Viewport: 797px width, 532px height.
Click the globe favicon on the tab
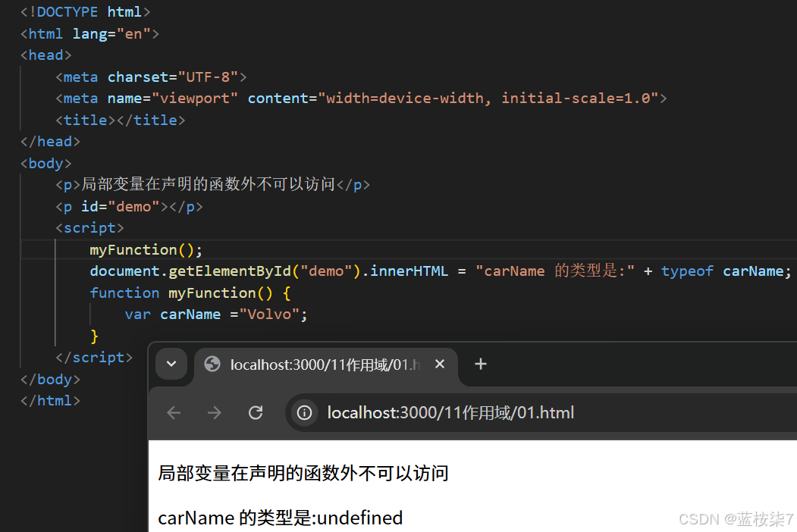tap(212, 364)
